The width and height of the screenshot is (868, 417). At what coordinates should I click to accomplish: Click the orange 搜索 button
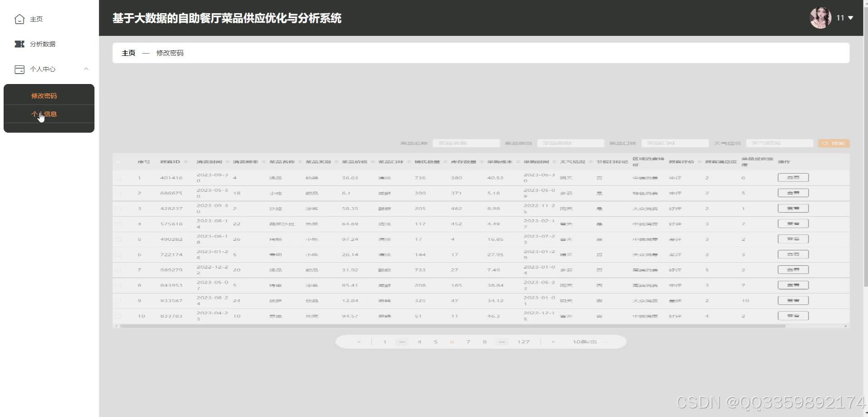tap(834, 143)
